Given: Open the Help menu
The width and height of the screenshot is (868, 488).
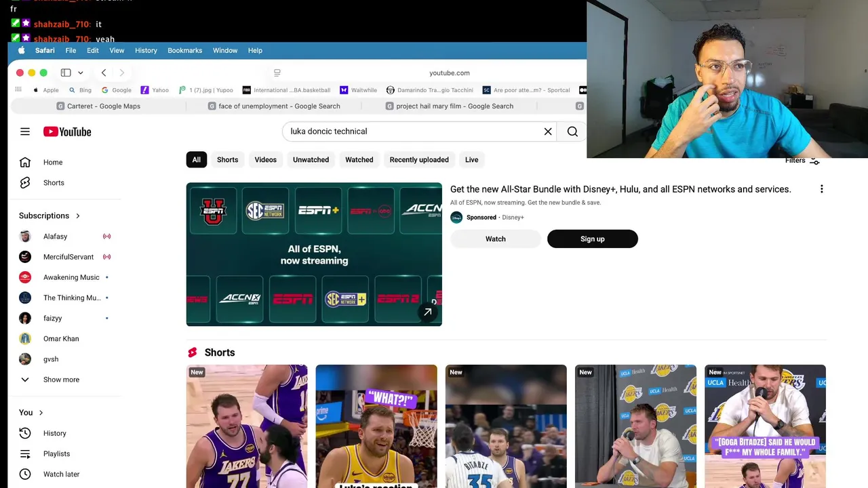Looking at the screenshot, I should (255, 50).
